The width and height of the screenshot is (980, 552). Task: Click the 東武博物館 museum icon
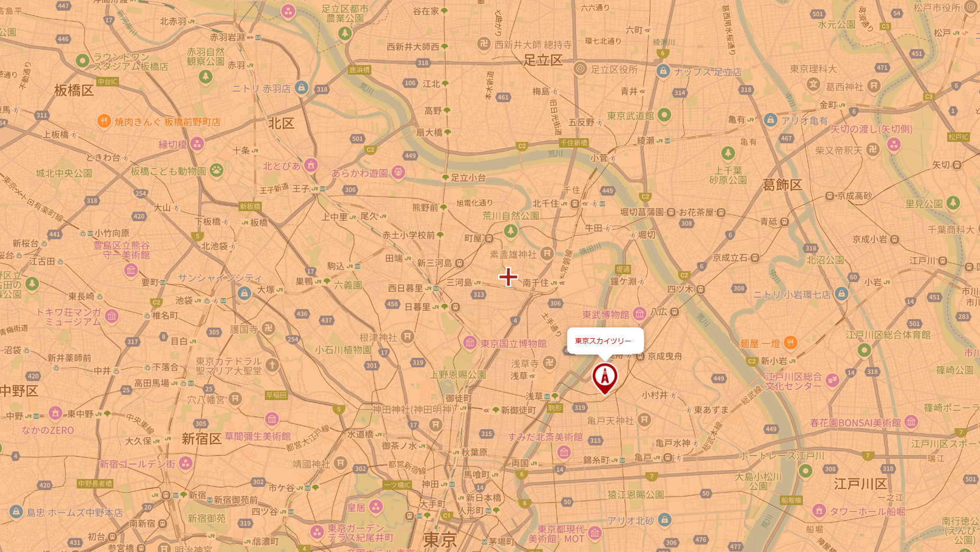click(x=639, y=314)
